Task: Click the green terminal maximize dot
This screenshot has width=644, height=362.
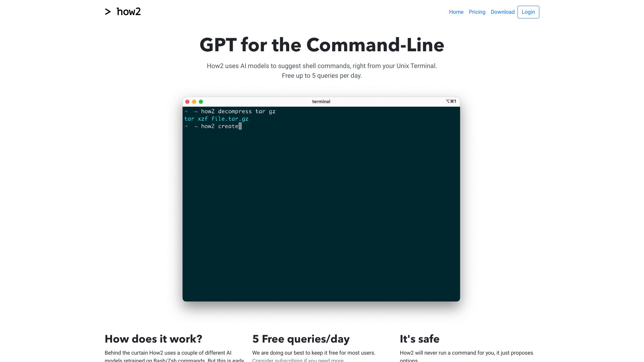Action: pyautogui.click(x=201, y=102)
